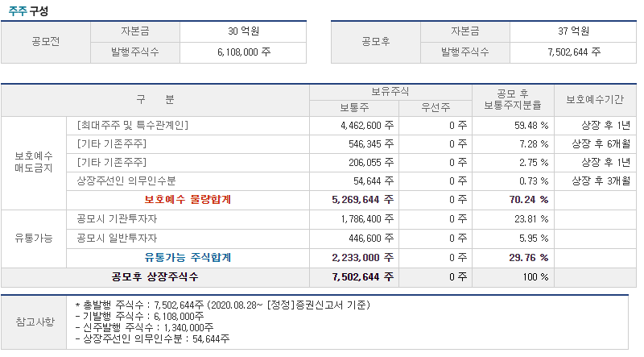Click the 23.81 % share ratio

531,219
